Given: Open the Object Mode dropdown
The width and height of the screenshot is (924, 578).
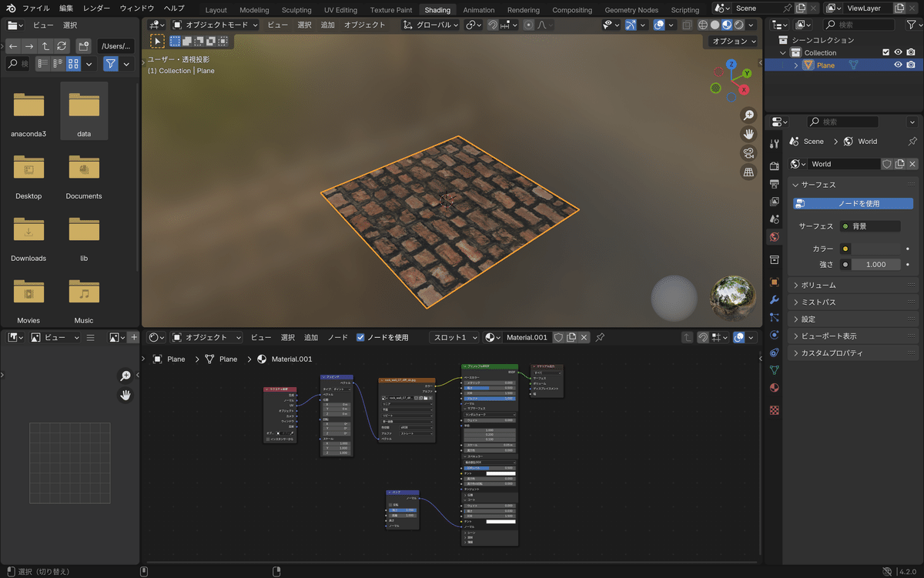Looking at the screenshot, I should (x=215, y=24).
